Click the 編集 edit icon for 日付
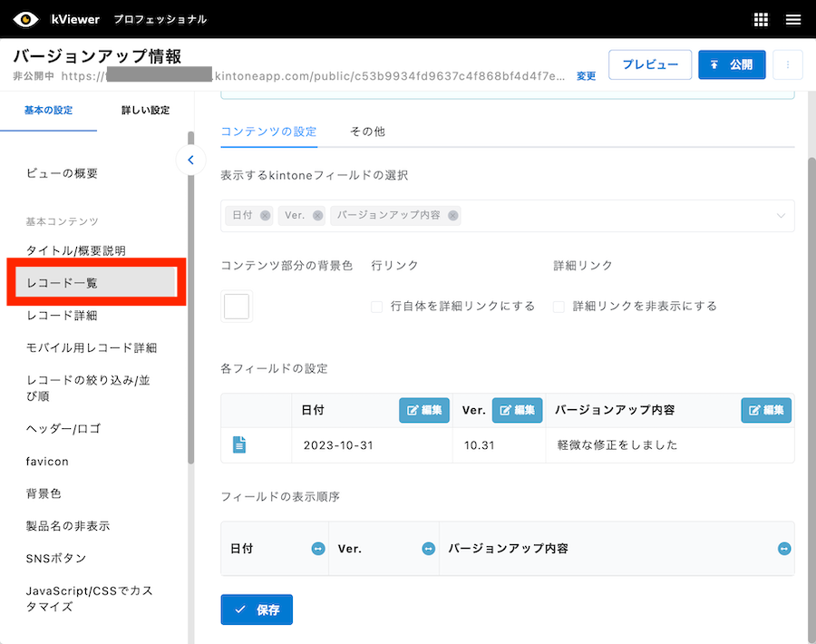Image resolution: width=816 pixels, height=644 pixels. click(x=423, y=410)
